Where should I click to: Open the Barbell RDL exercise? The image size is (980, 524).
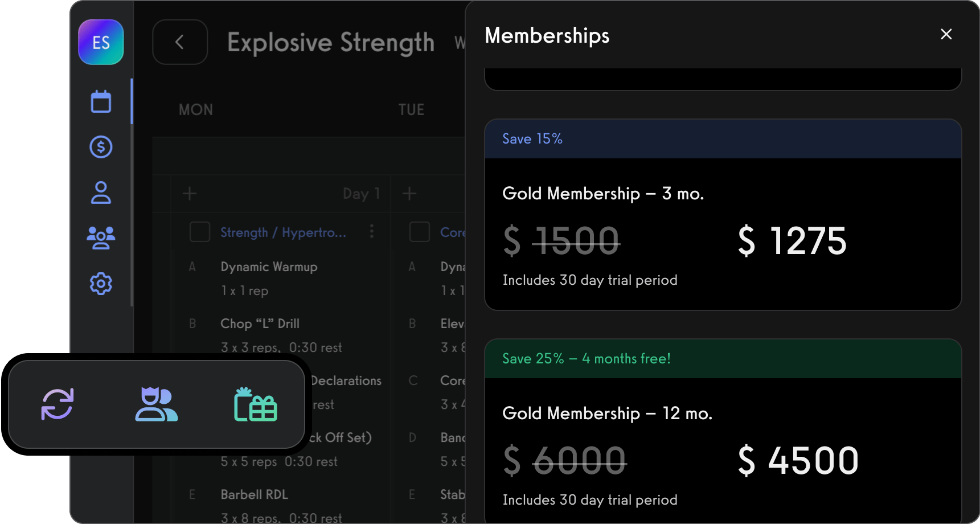(254, 494)
